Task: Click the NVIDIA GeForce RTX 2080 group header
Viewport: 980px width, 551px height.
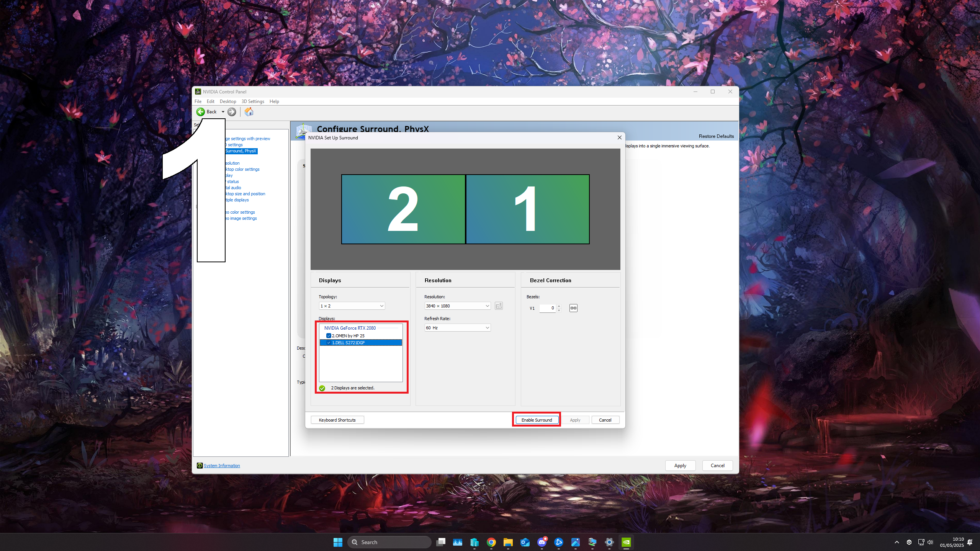Action: tap(350, 328)
